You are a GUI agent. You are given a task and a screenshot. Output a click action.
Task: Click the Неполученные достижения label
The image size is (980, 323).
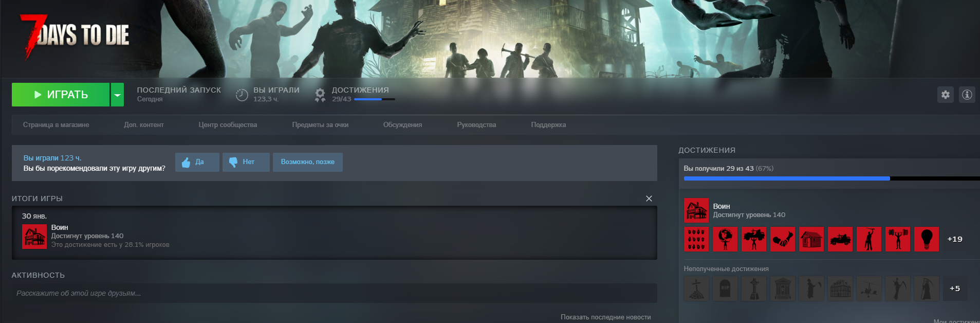[x=726, y=269]
